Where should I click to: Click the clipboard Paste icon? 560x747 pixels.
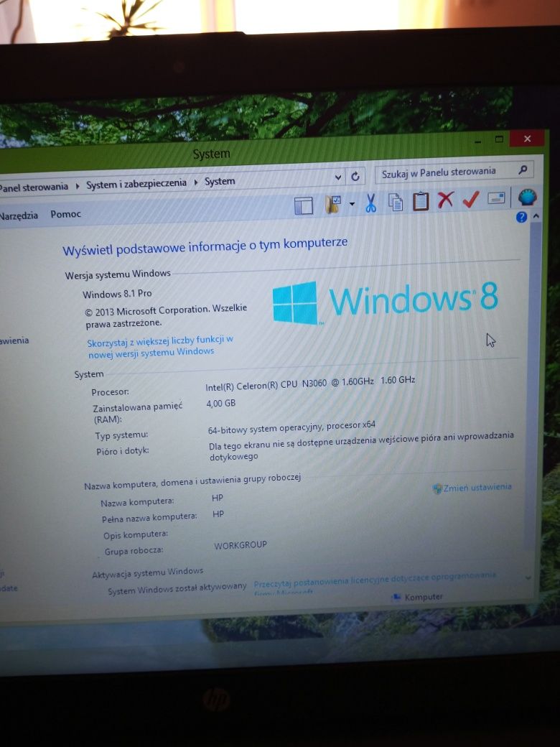coord(421,201)
